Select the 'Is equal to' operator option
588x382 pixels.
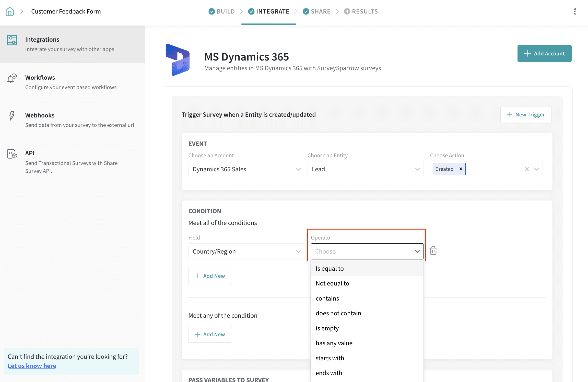tap(330, 269)
